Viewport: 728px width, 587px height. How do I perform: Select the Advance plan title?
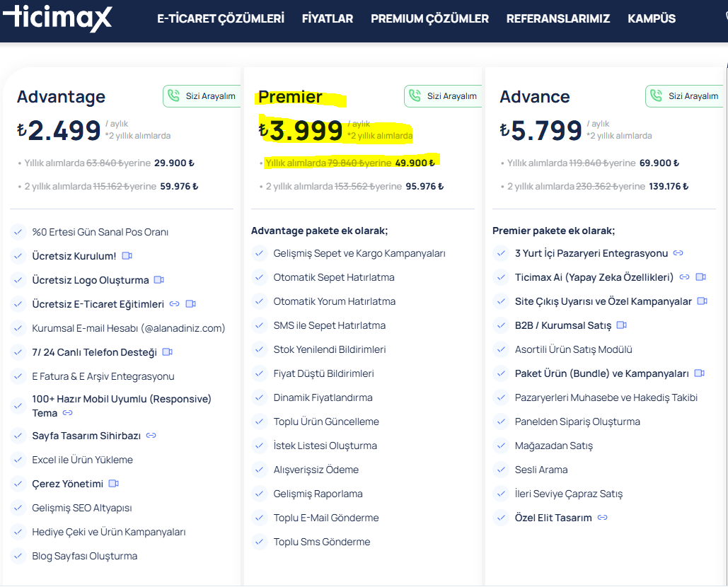tap(534, 96)
